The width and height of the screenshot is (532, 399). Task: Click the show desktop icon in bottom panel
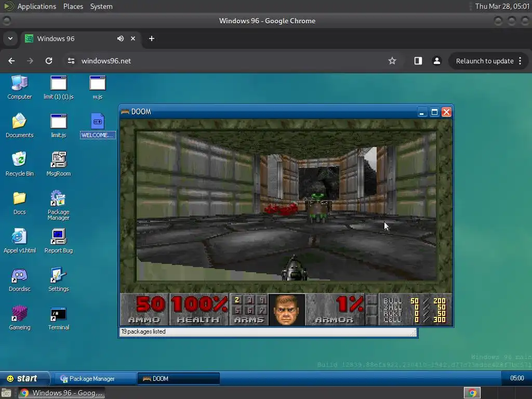click(6, 393)
